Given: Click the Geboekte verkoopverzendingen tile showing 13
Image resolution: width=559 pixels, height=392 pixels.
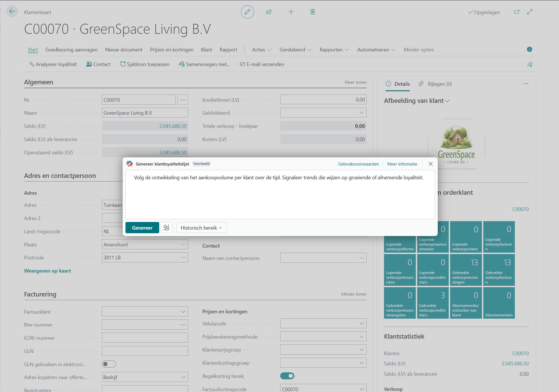Looking at the screenshot, I should [x=466, y=270].
